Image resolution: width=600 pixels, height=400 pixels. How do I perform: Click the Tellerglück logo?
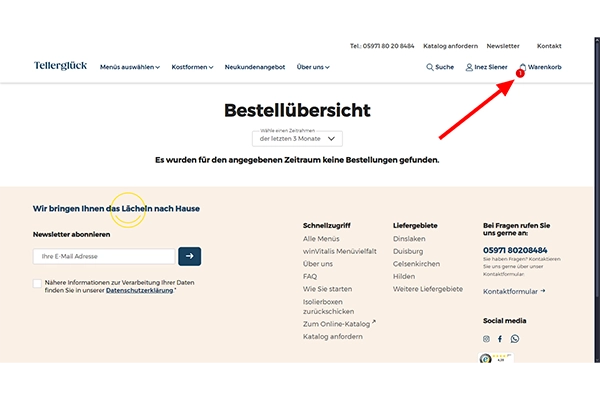60,66
